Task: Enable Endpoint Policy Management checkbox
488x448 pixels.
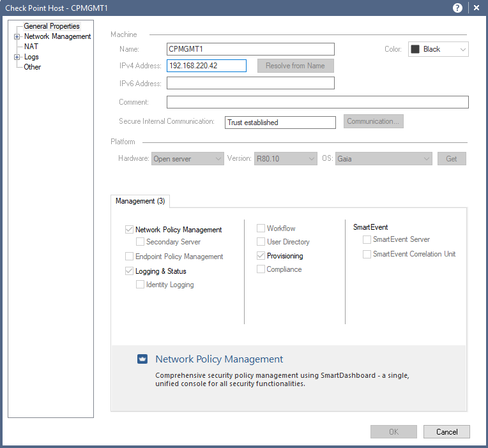Action: point(129,256)
